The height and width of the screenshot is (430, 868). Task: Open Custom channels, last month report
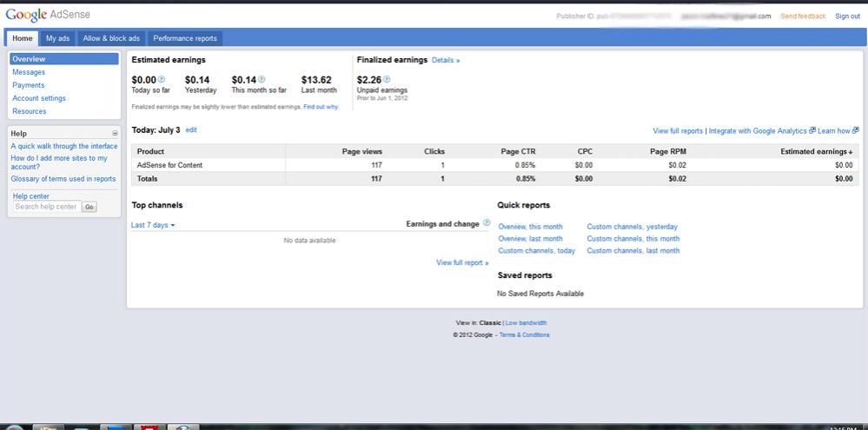coord(633,251)
